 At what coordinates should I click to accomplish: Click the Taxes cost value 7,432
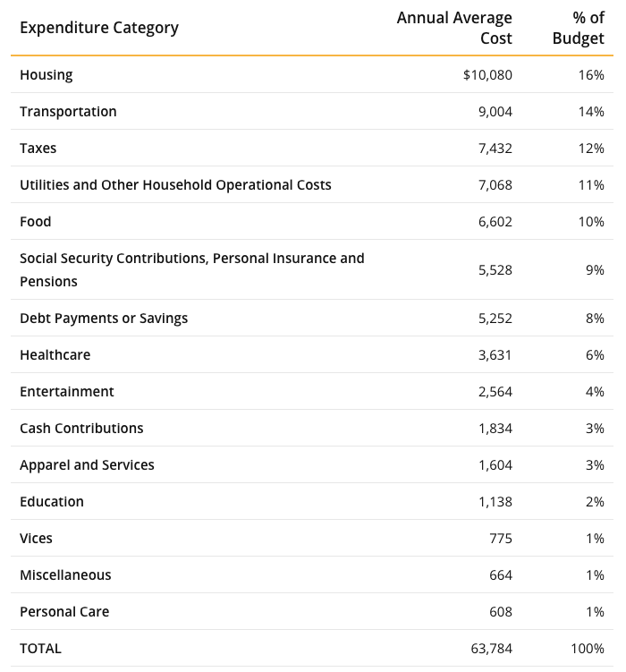pos(495,149)
